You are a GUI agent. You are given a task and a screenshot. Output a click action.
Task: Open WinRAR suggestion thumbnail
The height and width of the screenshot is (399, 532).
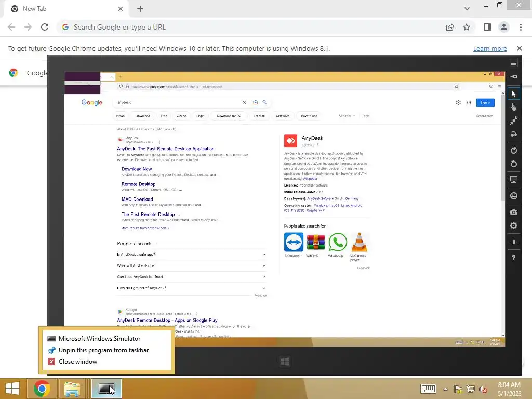tap(315, 242)
